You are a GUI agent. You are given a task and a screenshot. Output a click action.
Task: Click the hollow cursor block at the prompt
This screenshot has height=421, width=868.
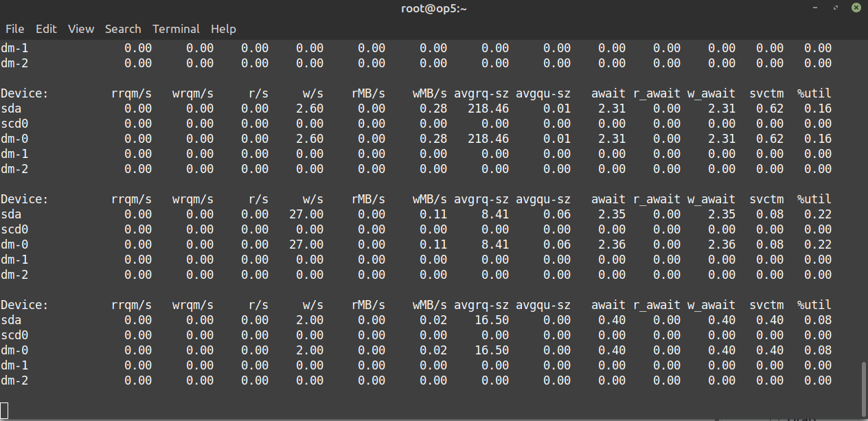point(4,411)
